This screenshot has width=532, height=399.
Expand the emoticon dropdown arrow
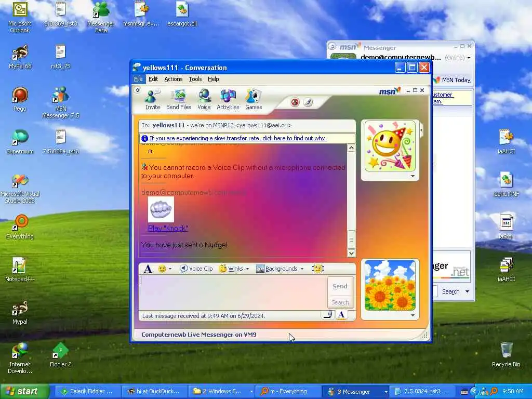tap(170, 269)
